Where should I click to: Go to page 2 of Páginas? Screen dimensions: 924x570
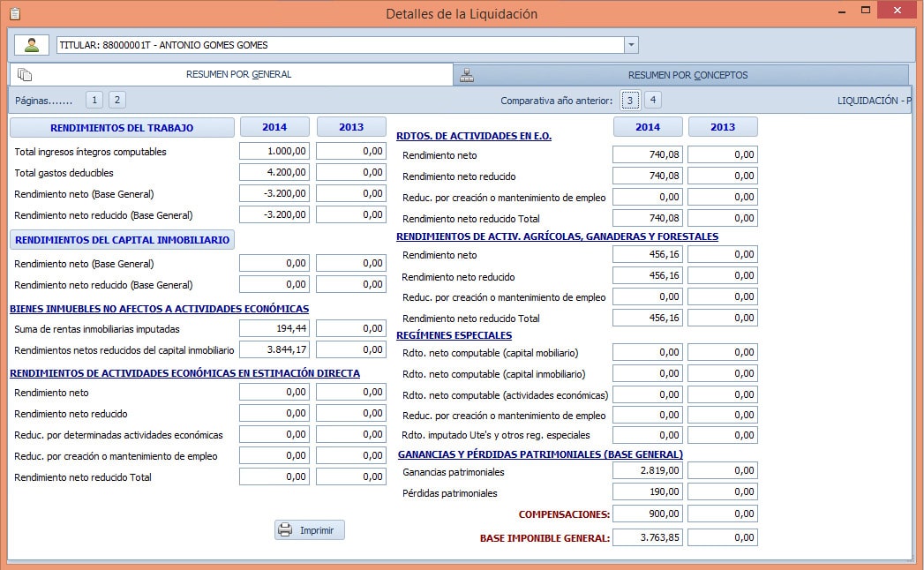coord(117,100)
